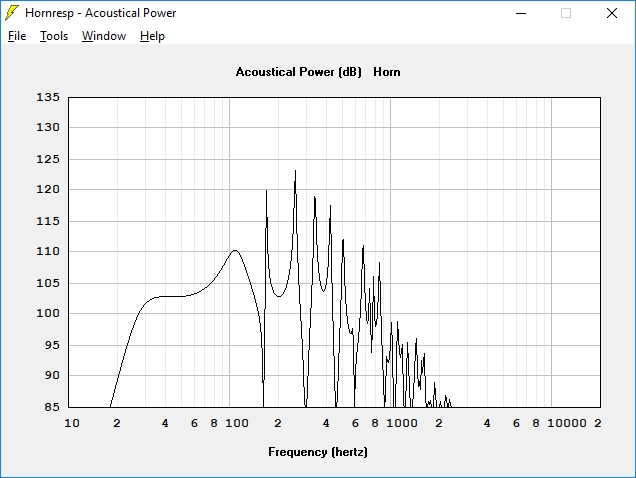
Task: Click the 10000 label on frequency axis
Action: click(x=567, y=423)
